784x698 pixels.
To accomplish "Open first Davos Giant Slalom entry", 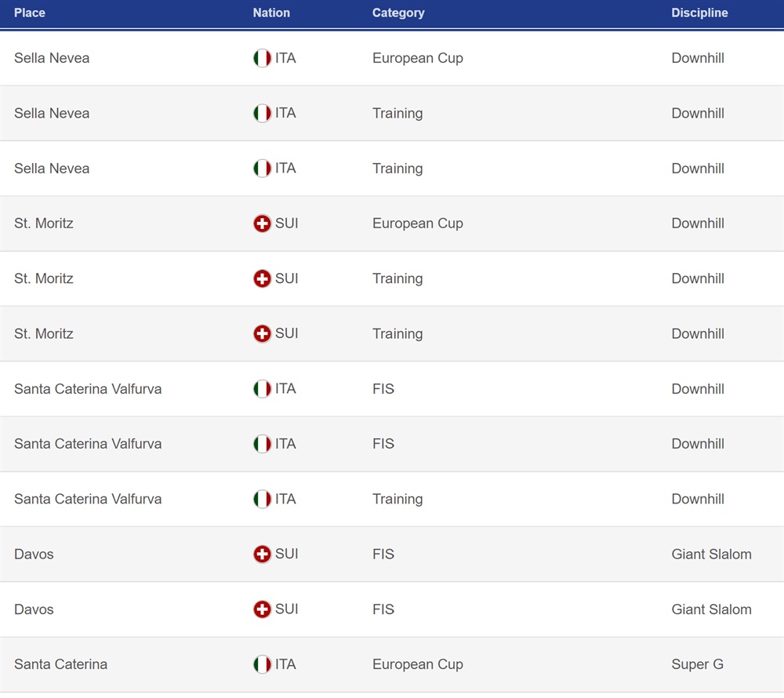I will click(392, 554).
